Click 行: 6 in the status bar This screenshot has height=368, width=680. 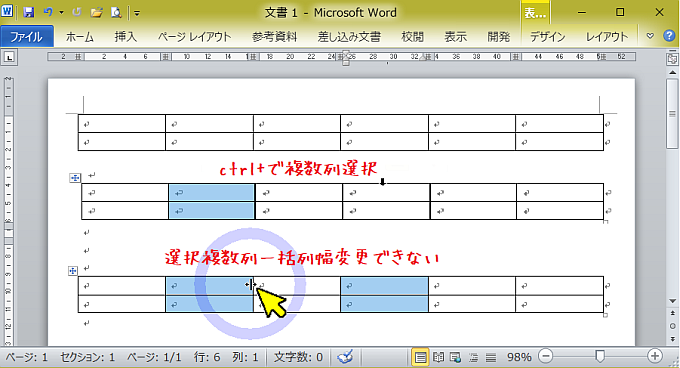[x=207, y=357]
